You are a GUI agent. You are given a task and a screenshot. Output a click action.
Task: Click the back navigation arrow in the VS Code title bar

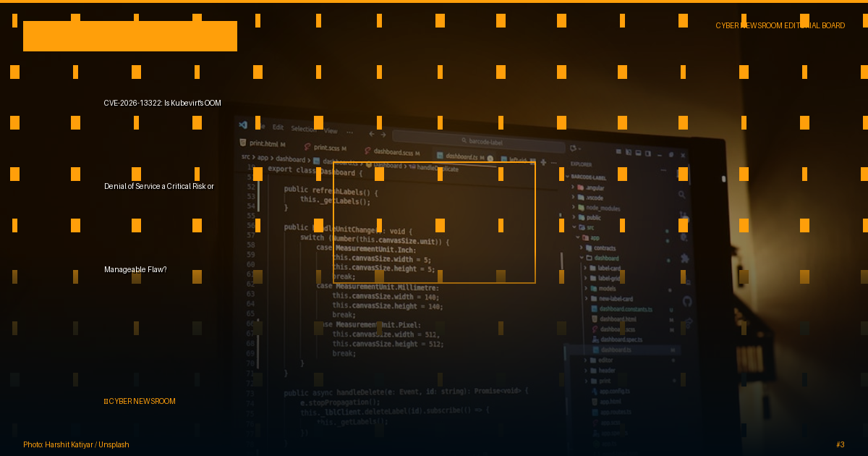pos(372,134)
